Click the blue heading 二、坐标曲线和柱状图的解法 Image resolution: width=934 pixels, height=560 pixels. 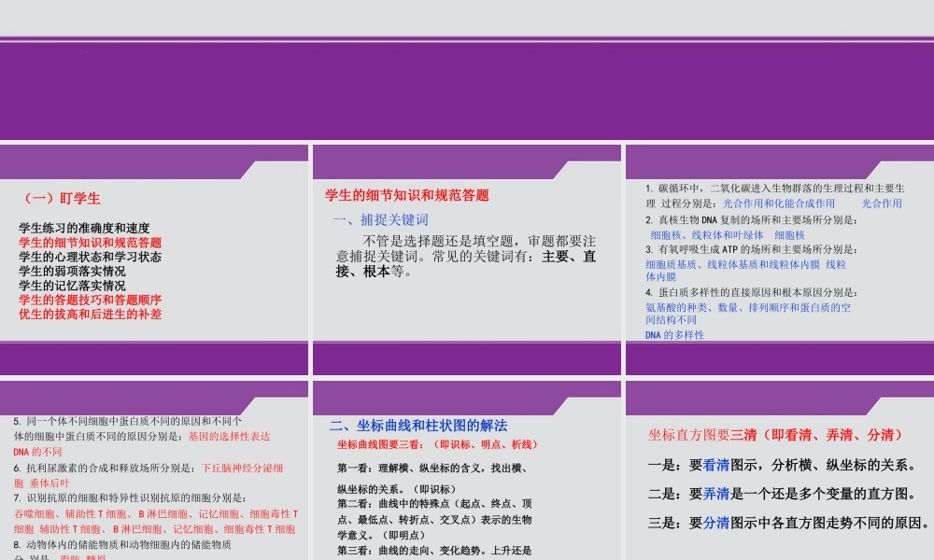tap(418, 425)
